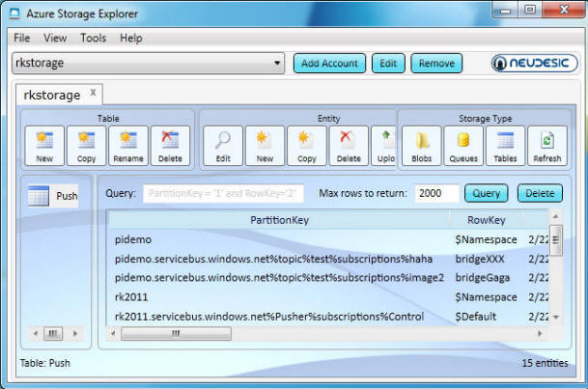The image size is (588, 389).
Task: Edit the selected entity with magnifier icon
Action: click(223, 146)
